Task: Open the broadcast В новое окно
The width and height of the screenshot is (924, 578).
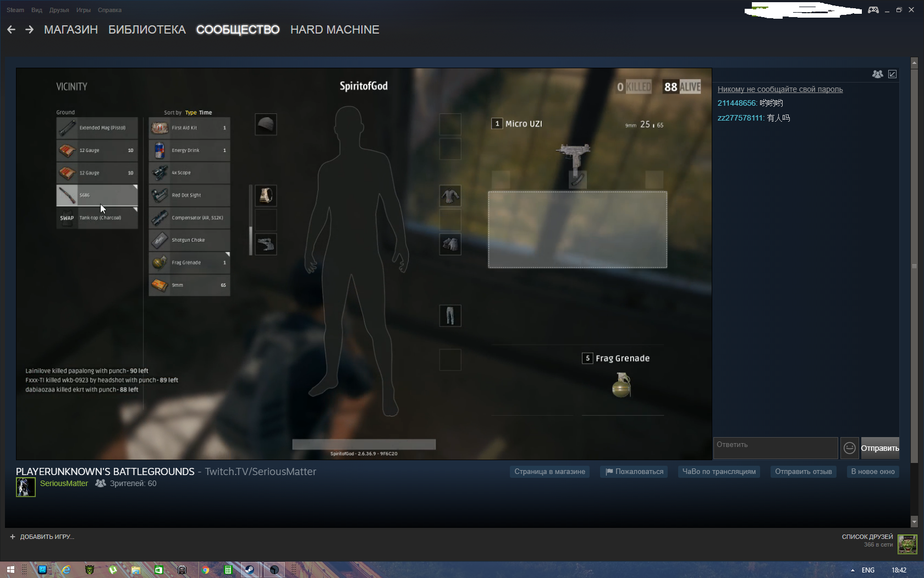Action: (x=873, y=472)
